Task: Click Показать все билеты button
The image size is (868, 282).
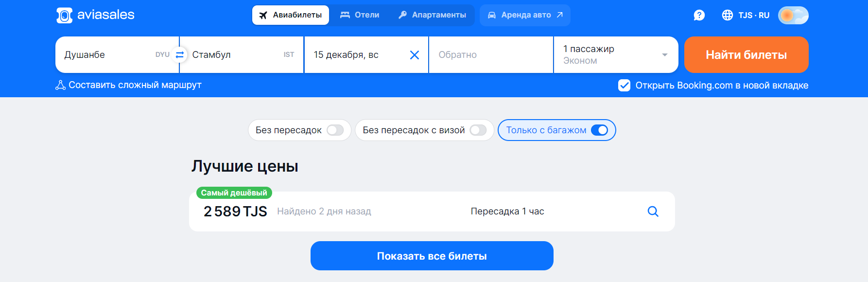Action: click(432, 256)
